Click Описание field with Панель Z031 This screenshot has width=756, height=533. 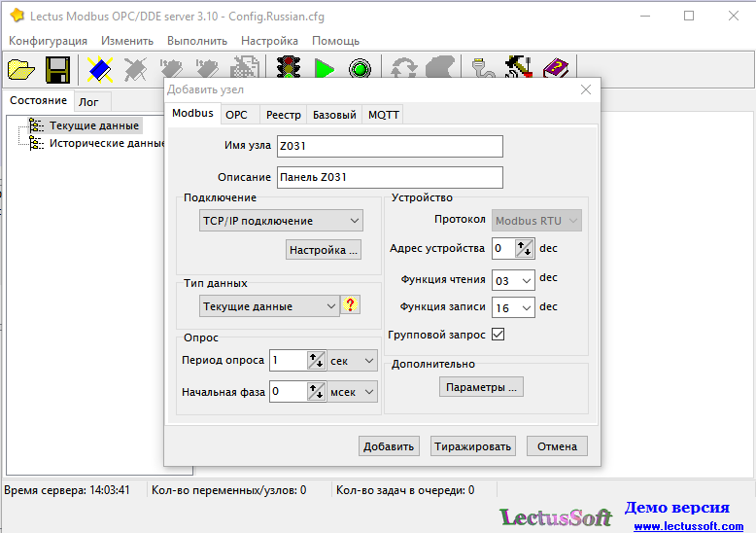[390, 177]
